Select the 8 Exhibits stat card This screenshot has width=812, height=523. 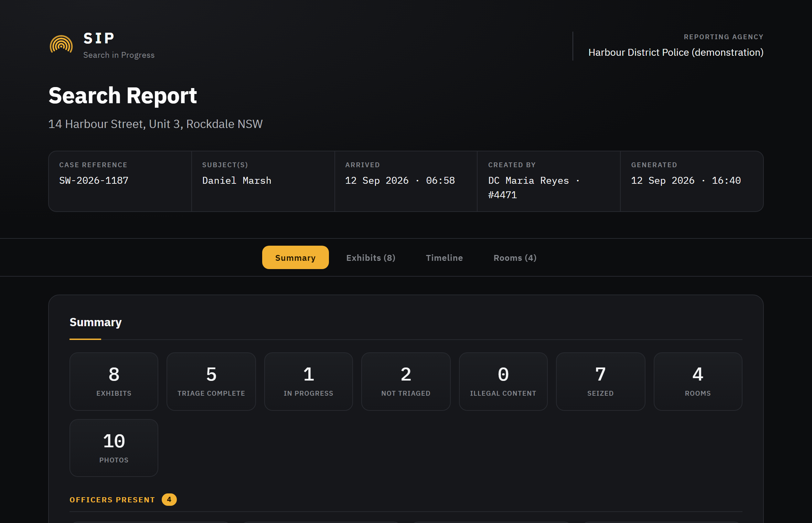coord(114,381)
